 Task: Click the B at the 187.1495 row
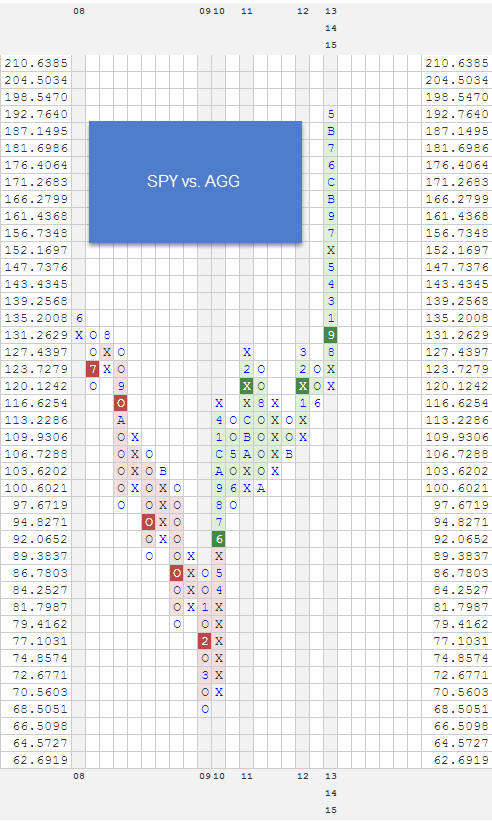(x=331, y=131)
